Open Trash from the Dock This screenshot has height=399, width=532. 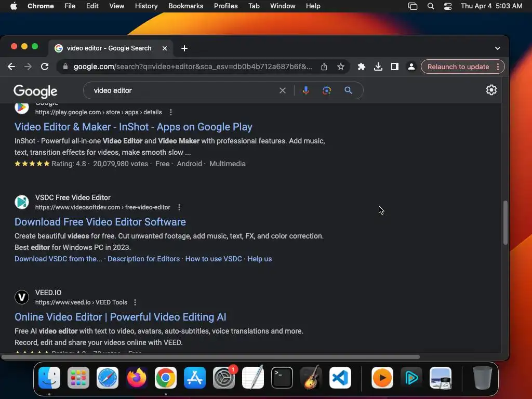click(x=483, y=378)
